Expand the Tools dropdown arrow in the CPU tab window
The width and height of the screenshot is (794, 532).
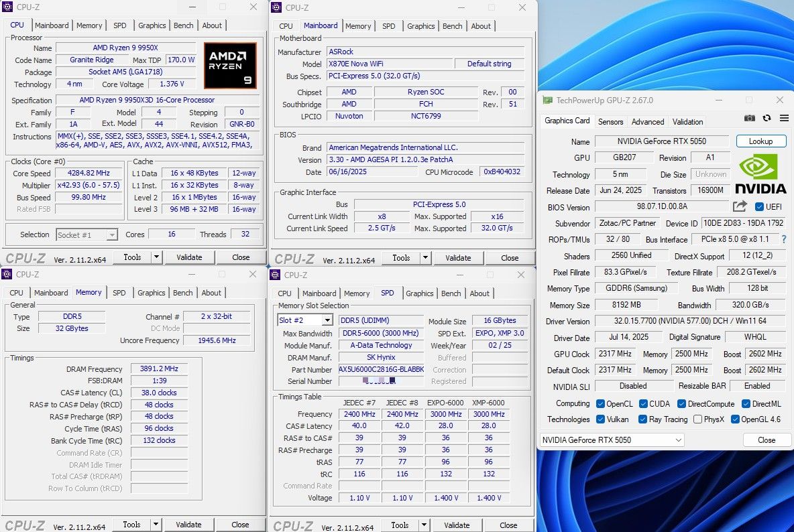[156, 257]
